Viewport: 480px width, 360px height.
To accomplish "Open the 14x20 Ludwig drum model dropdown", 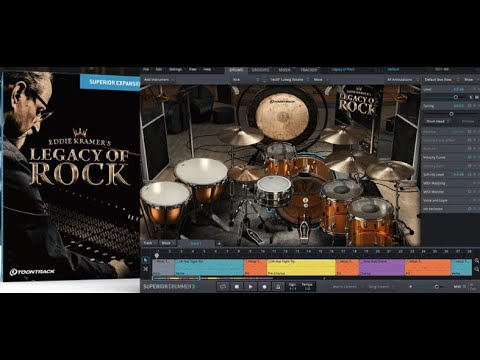I will (x=289, y=80).
